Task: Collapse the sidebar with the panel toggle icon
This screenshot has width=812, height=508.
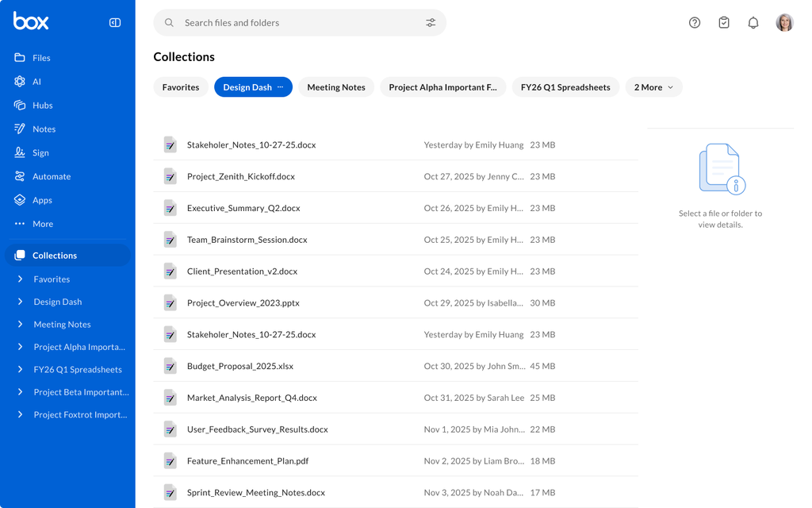Action: (x=115, y=22)
